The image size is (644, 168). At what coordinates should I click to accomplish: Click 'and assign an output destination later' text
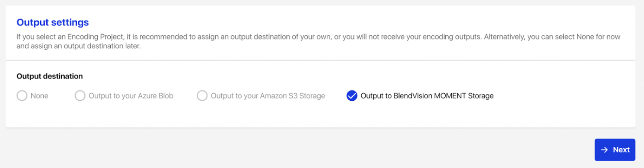click(x=78, y=46)
